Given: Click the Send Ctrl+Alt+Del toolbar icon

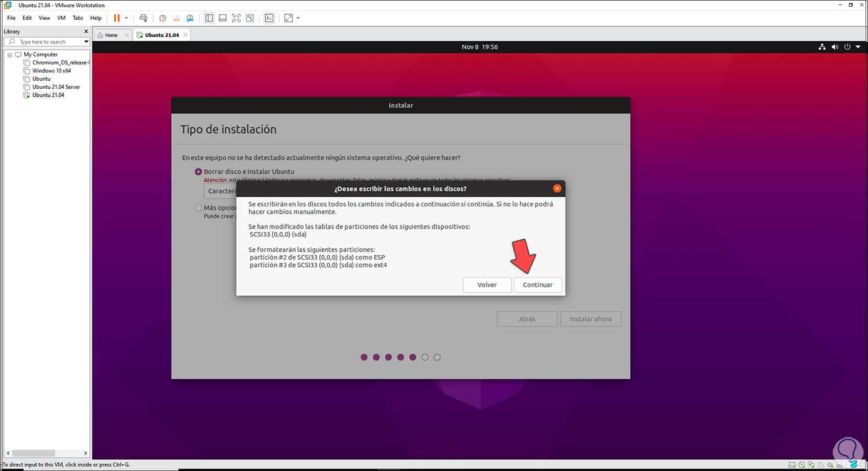Looking at the screenshot, I should pyautogui.click(x=143, y=18).
